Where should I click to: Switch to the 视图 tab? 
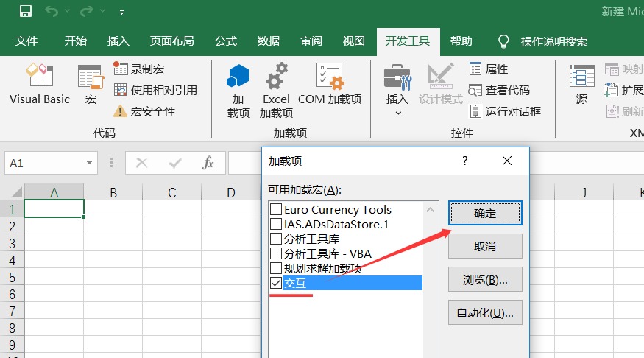[x=354, y=41]
